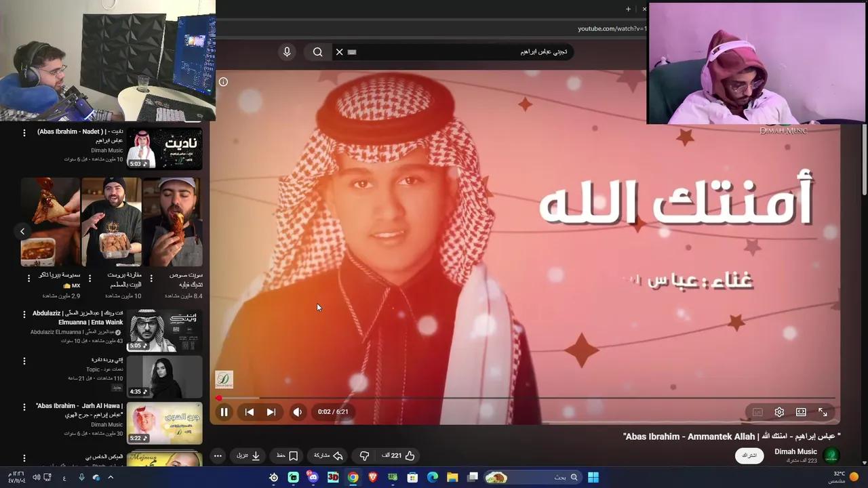Switch to theater mode in player

click(801, 412)
